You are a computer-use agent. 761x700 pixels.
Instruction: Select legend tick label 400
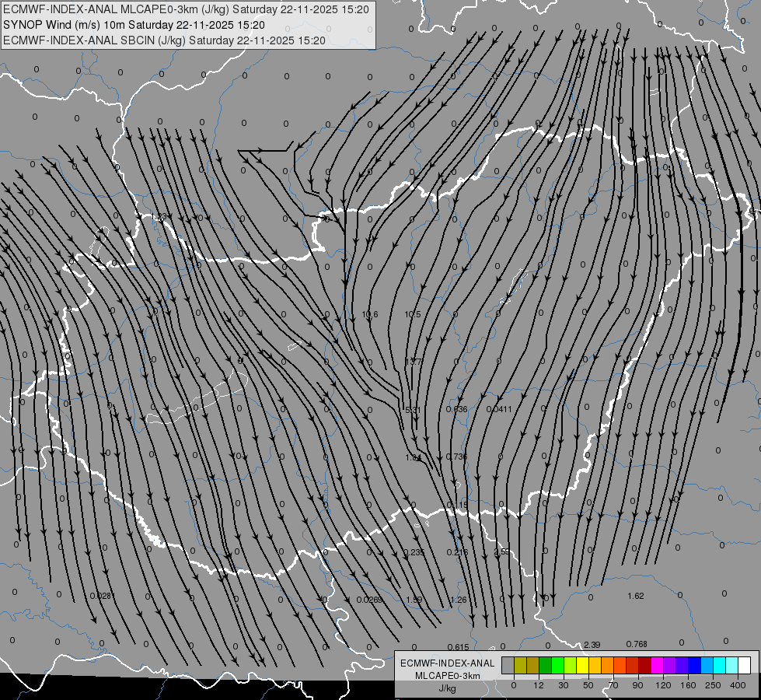point(738,685)
